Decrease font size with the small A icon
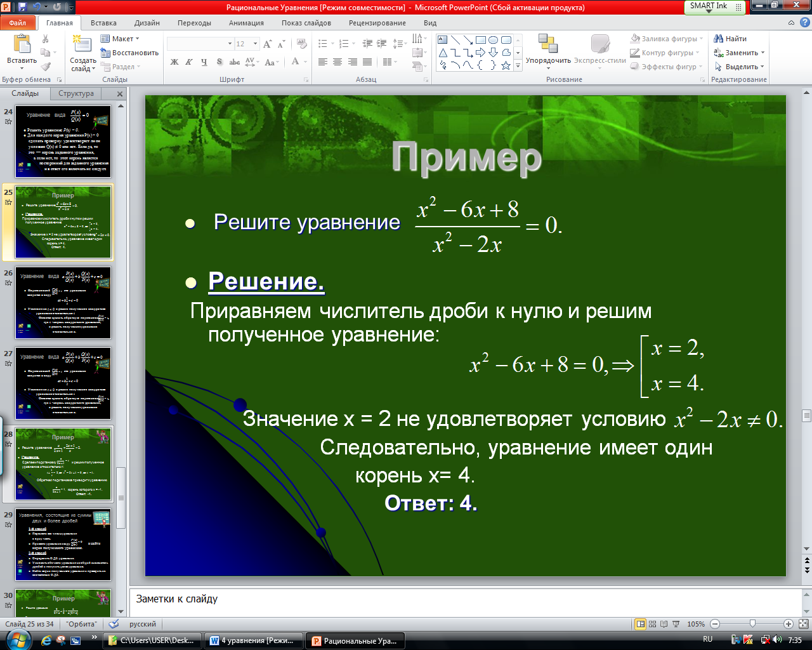Viewport: 812px width, 650px height. coord(281,44)
